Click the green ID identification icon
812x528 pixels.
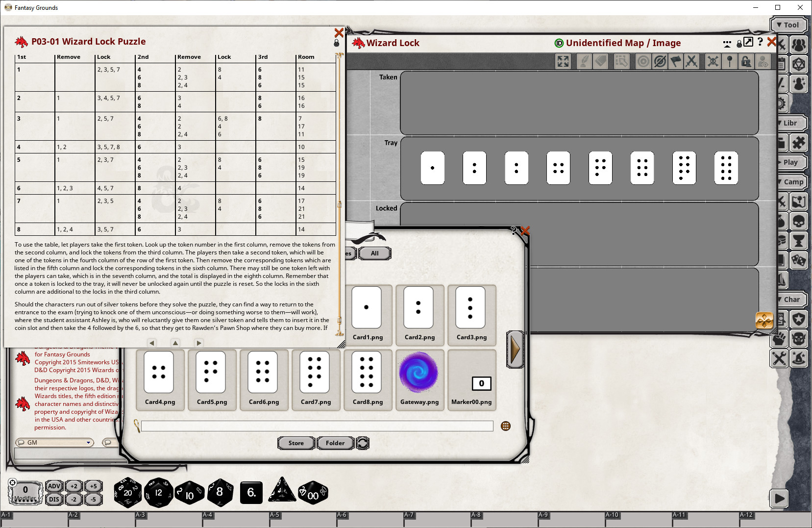click(x=559, y=43)
